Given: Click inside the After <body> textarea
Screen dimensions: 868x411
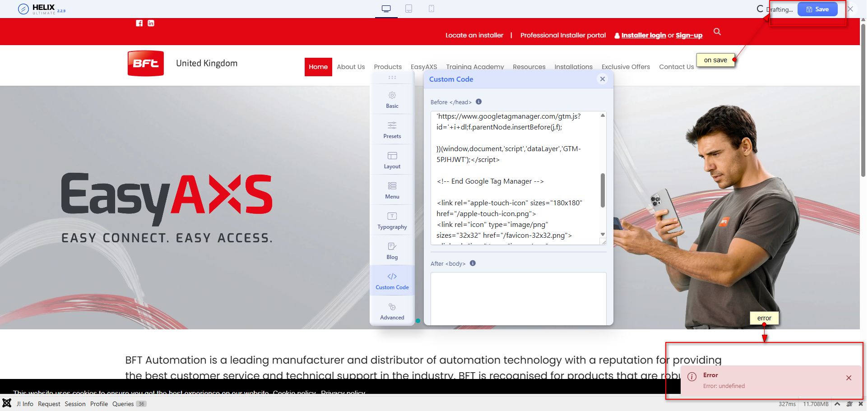Looking at the screenshot, I should [x=518, y=298].
